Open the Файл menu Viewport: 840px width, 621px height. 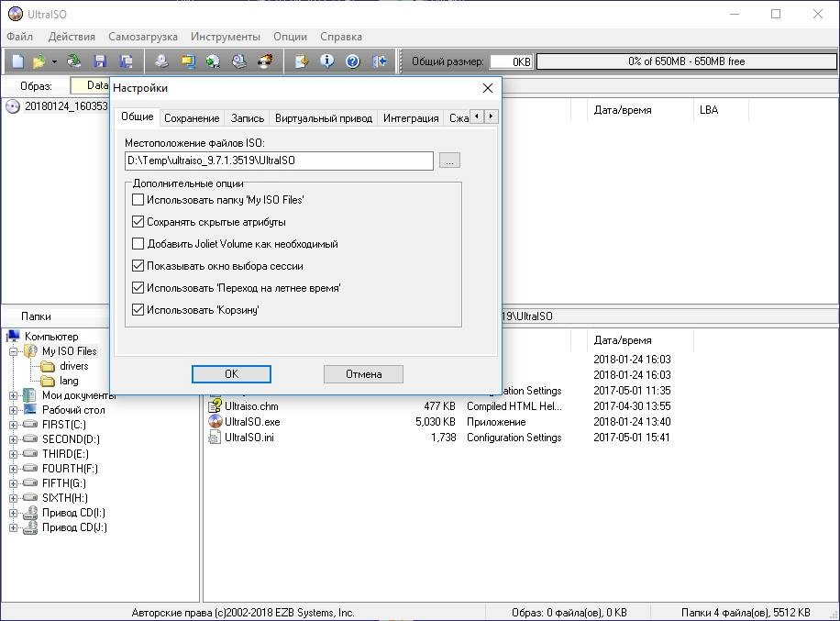[x=20, y=37]
